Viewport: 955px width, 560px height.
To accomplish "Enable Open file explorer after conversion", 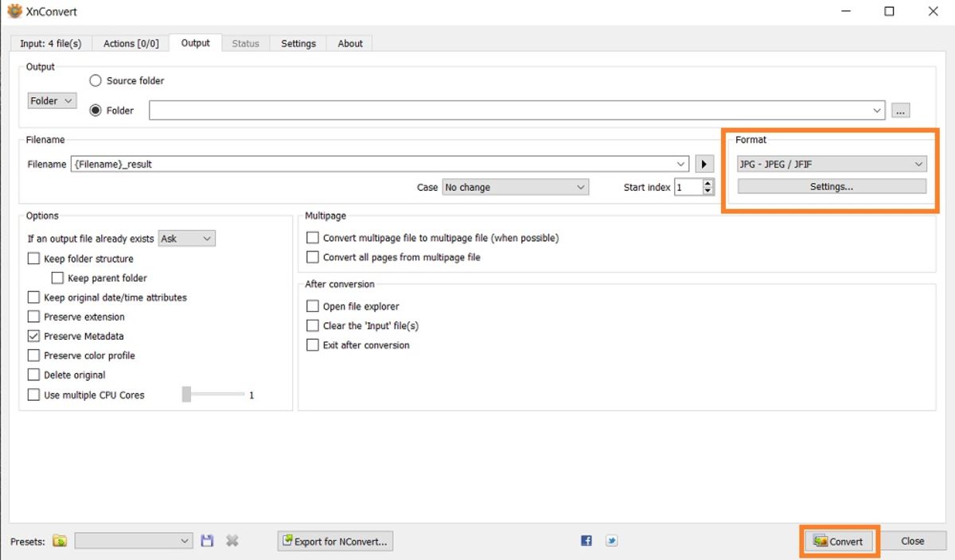I will [313, 306].
